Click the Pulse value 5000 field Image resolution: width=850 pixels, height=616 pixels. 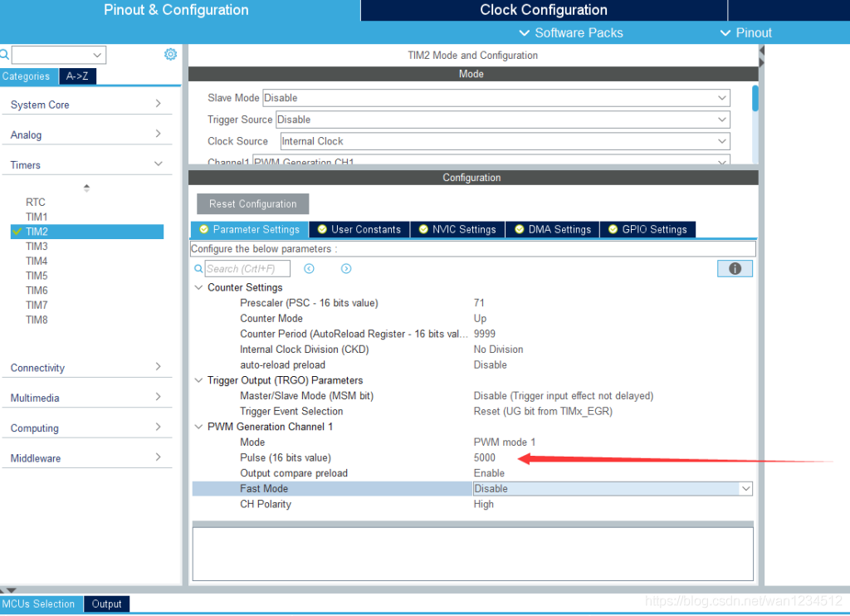pyautogui.click(x=485, y=458)
